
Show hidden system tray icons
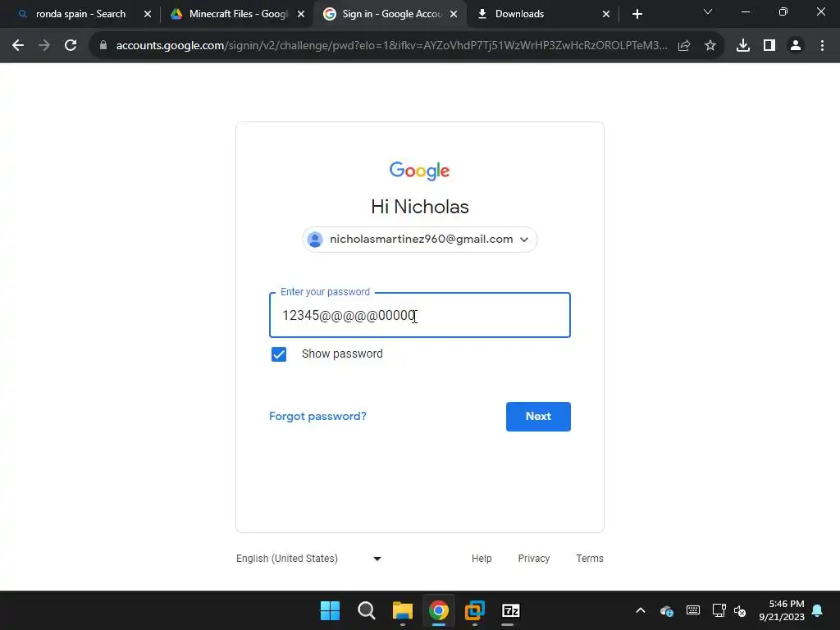[x=640, y=610]
